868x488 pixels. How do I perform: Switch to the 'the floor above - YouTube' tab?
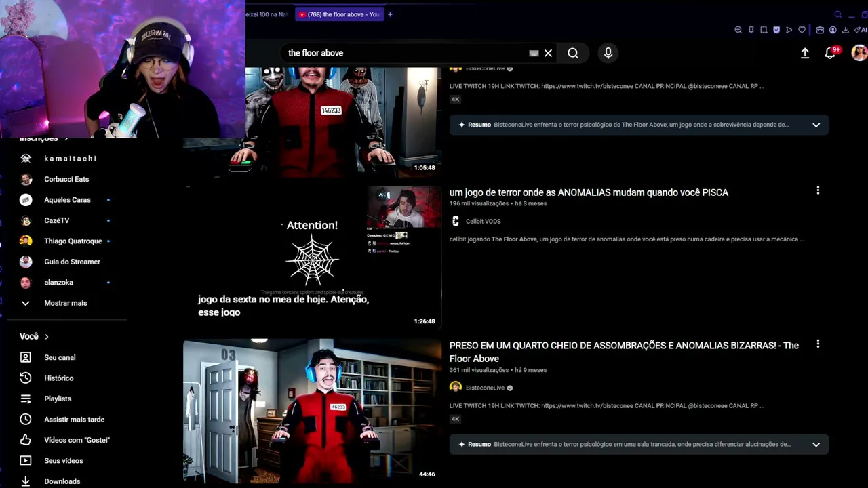(x=338, y=14)
